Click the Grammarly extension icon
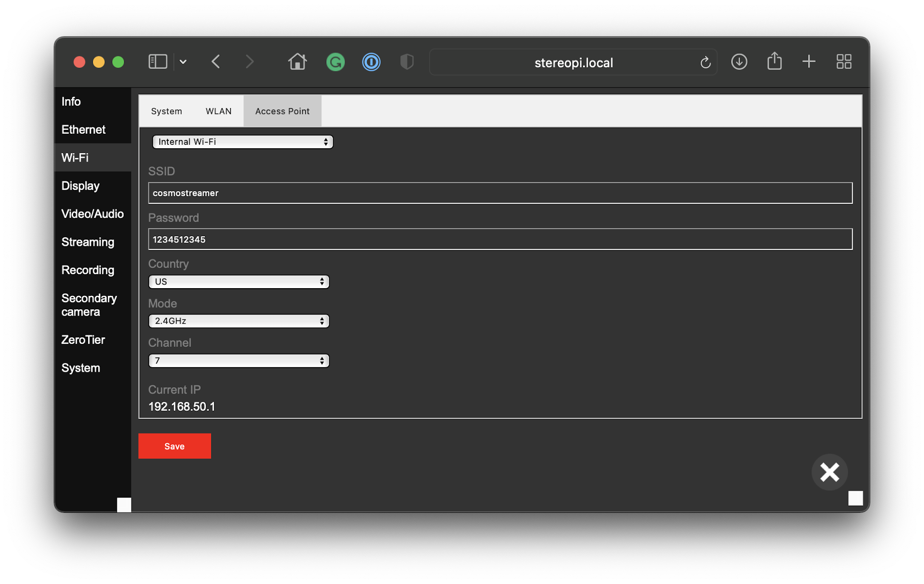The height and width of the screenshot is (584, 924). tap(335, 62)
